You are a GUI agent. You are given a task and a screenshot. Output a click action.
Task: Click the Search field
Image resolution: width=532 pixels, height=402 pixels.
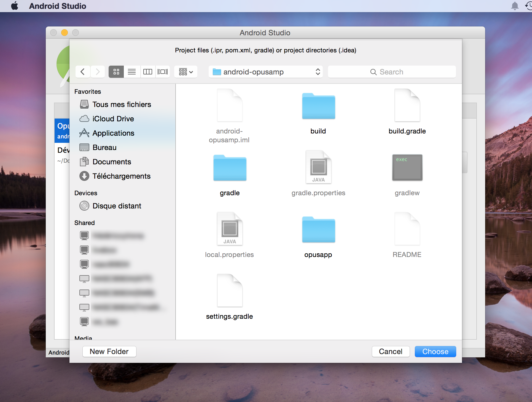[391, 72]
